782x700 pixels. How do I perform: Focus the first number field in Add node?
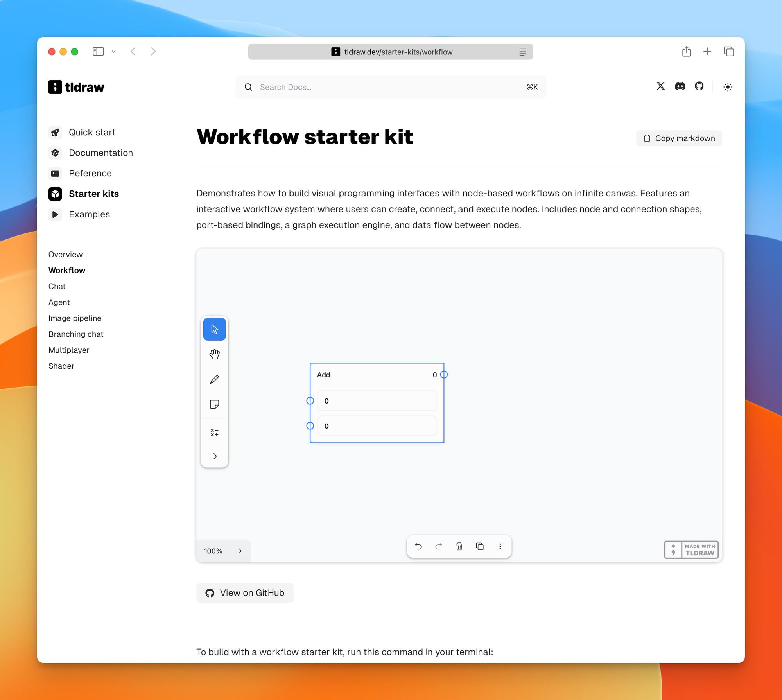point(377,401)
